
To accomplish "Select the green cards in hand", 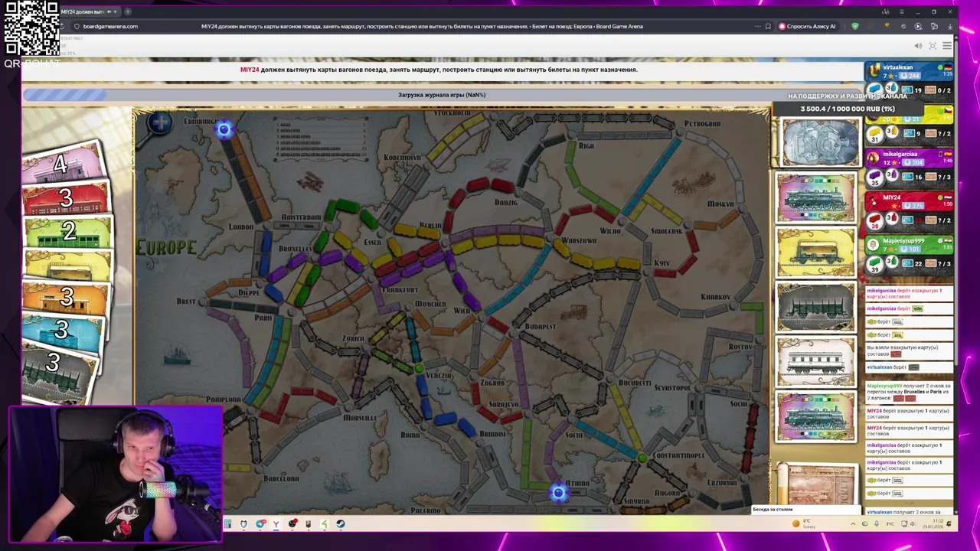I will (x=67, y=232).
